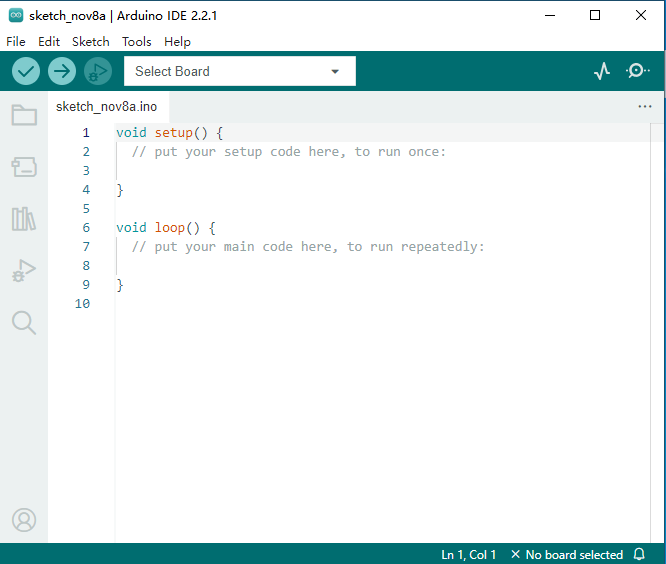Screen dimensions: 666x564
Task: Click the closing brace on line 9
Action: pos(120,285)
